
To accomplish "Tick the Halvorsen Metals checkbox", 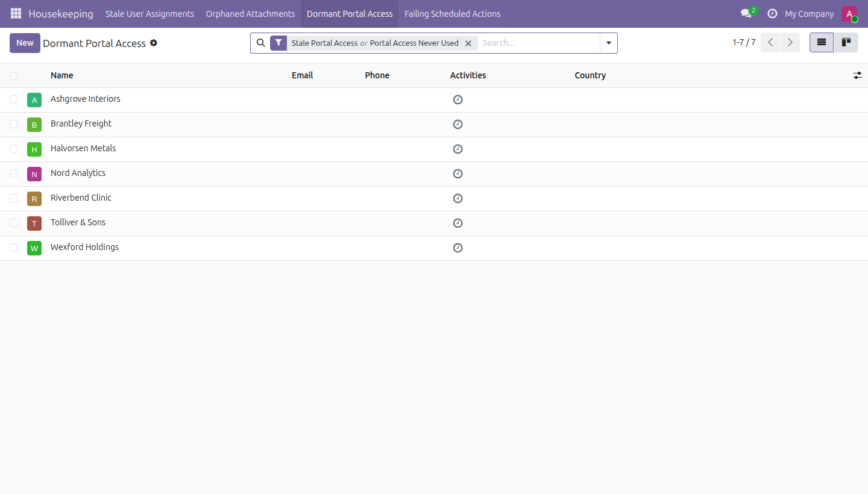I will (x=14, y=149).
